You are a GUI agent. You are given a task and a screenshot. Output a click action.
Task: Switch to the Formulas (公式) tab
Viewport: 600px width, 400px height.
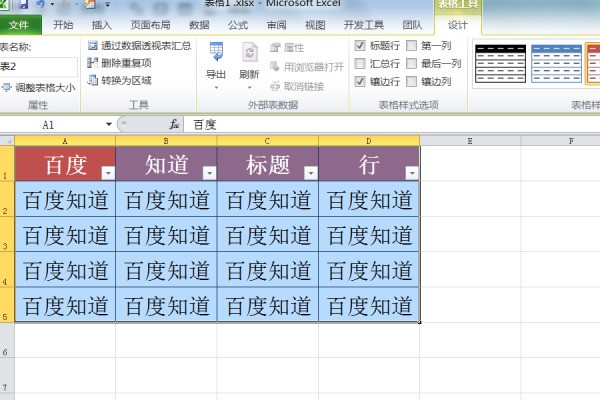[x=238, y=25]
